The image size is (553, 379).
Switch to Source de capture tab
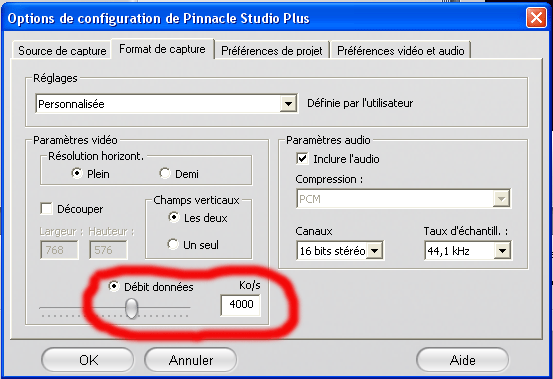(x=62, y=50)
